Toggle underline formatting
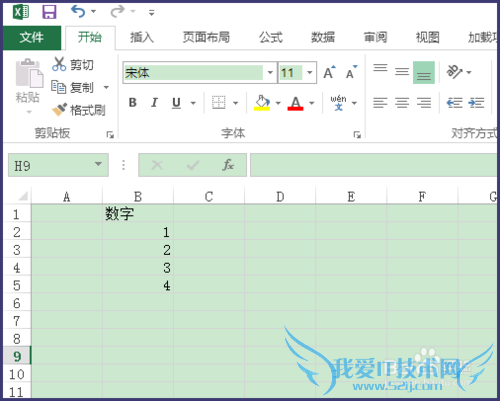This screenshot has width=500, height=401. coord(176,103)
